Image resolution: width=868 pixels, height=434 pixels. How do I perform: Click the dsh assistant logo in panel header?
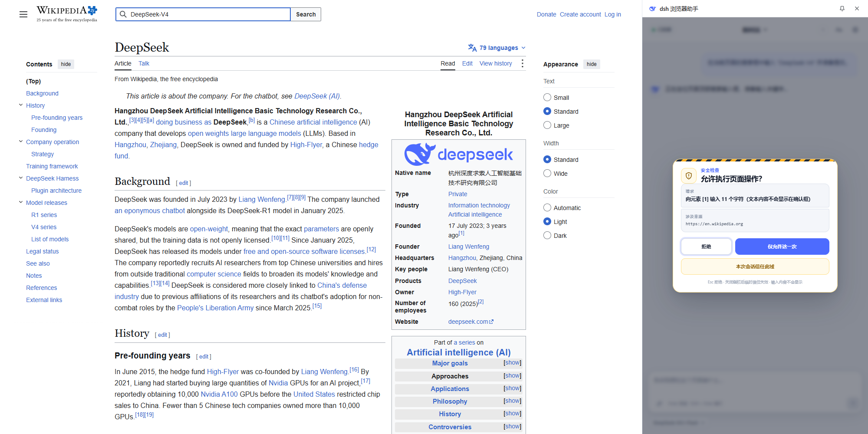click(x=652, y=9)
